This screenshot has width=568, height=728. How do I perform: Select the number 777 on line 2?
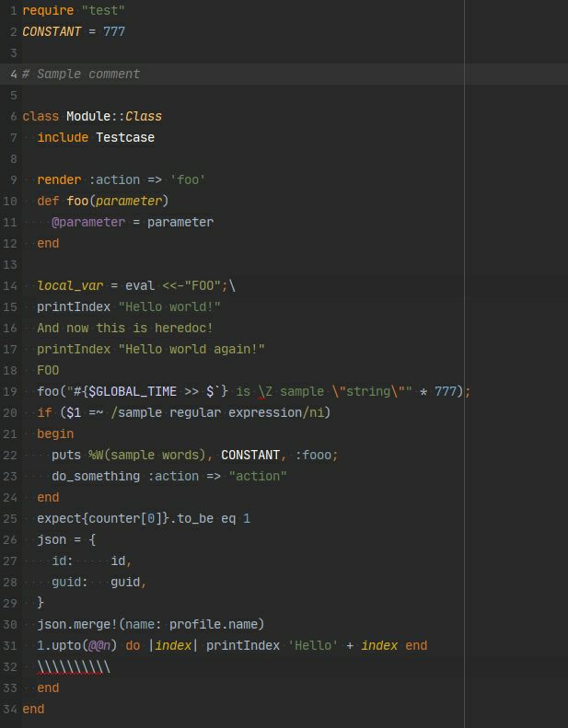point(114,31)
